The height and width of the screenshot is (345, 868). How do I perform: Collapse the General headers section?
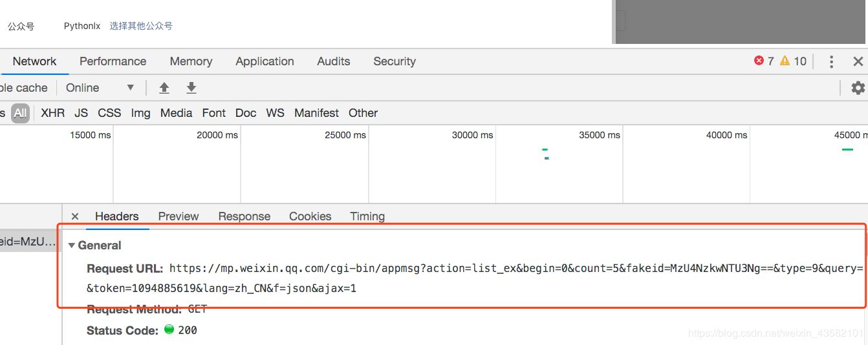coord(72,246)
